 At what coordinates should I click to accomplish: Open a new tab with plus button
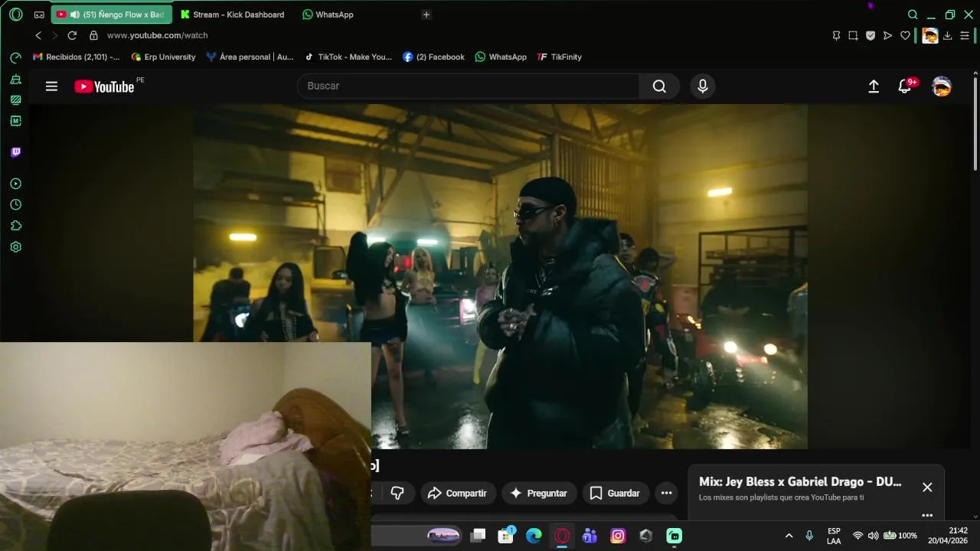click(x=426, y=15)
